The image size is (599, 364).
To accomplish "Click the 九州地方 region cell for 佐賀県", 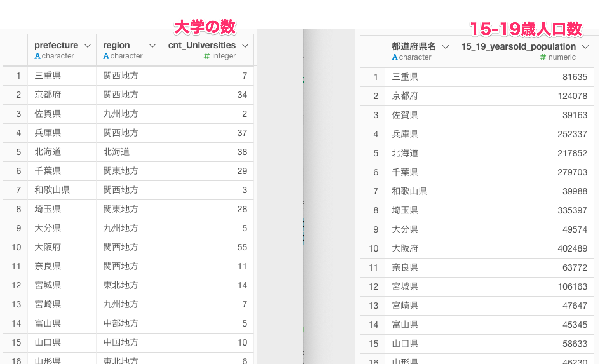I will [x=129, y=114].
